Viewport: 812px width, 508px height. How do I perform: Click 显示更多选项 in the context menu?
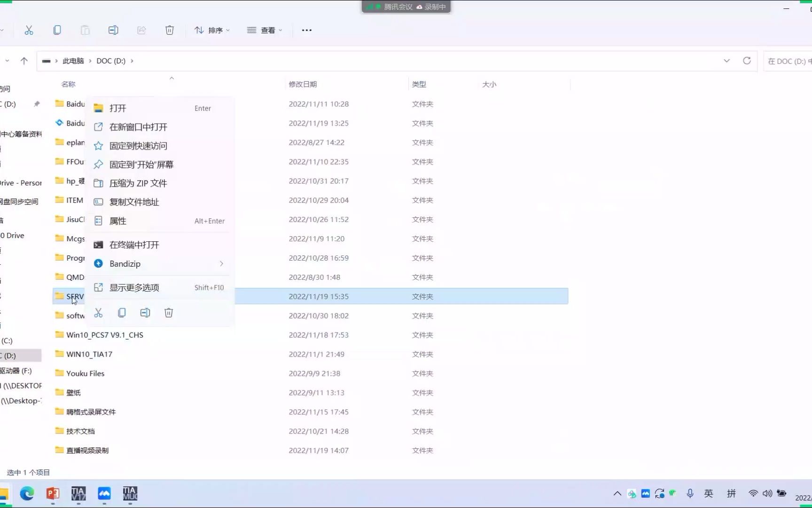(134, 287)
